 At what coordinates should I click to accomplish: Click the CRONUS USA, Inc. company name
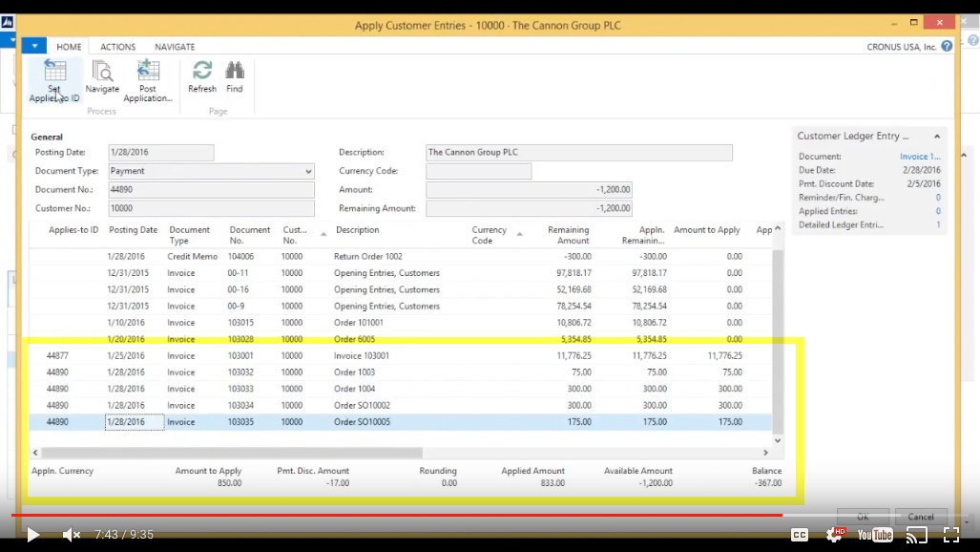point(901,47)
